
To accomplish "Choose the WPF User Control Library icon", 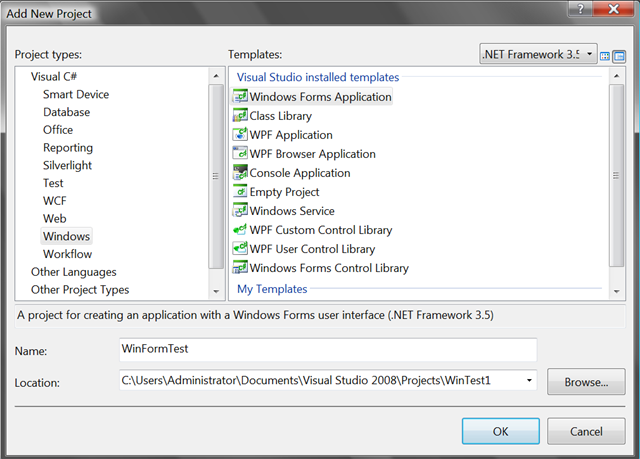I will (240, 249).
